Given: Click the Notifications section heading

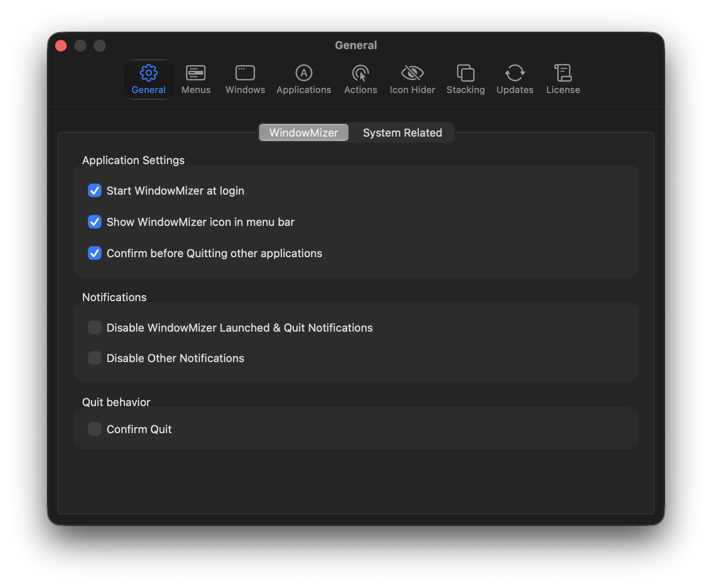Looking at the screenshot, I should pyautogui.click(x=114, y=297).
